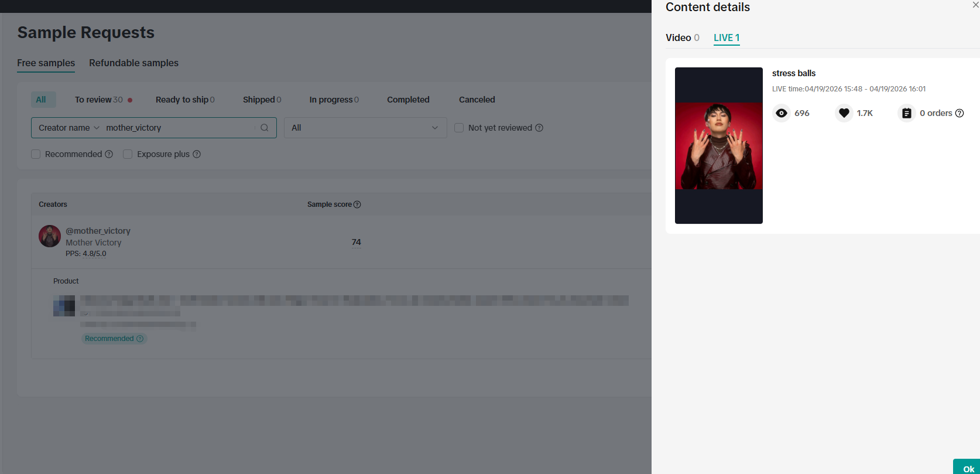Viewport: 980px width, 474px height.
Task: Click the sample score 74
Action: (357, 242)
